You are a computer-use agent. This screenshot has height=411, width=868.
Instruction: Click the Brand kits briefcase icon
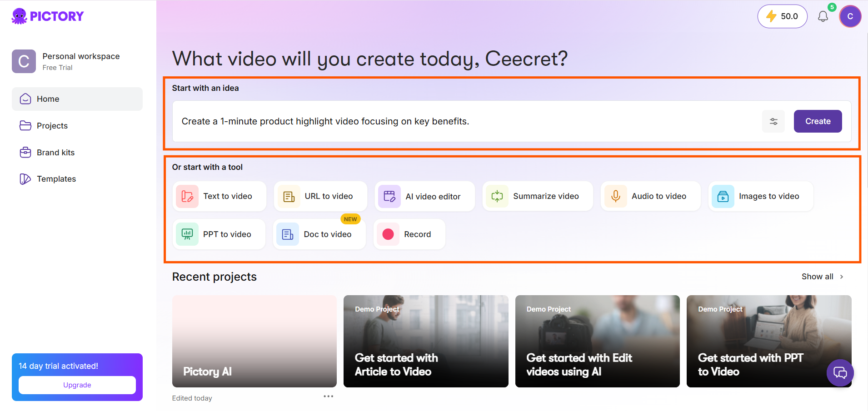pos(25,153)
